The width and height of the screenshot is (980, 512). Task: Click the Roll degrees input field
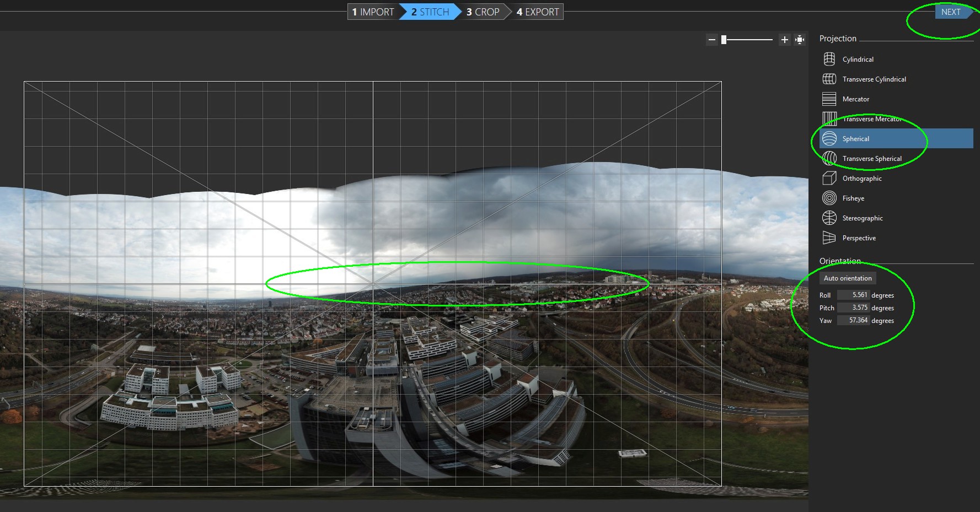[x=853, y=295]
